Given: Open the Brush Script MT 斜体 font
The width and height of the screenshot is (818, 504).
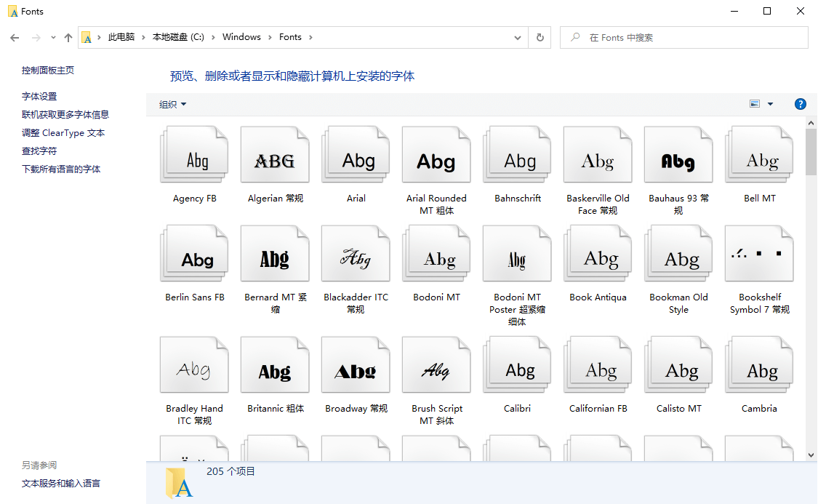Looking at the screenshot, I should [x=436, y=364].
